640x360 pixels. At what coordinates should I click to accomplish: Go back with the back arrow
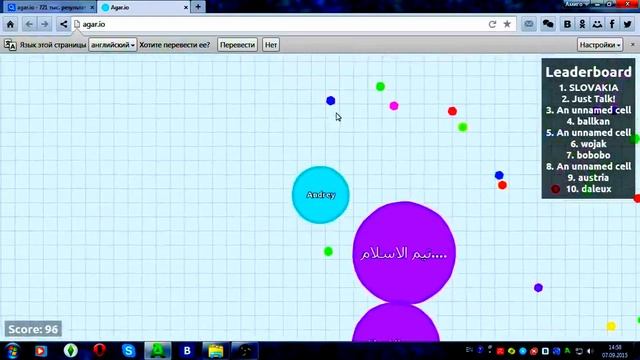click(x=29, y=24)
